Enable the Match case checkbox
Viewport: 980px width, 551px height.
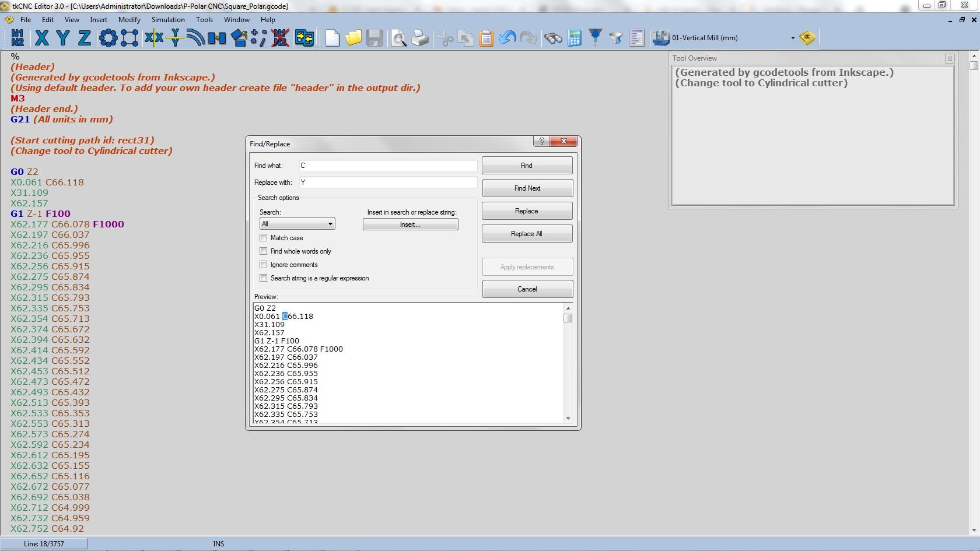coord(264,238)
